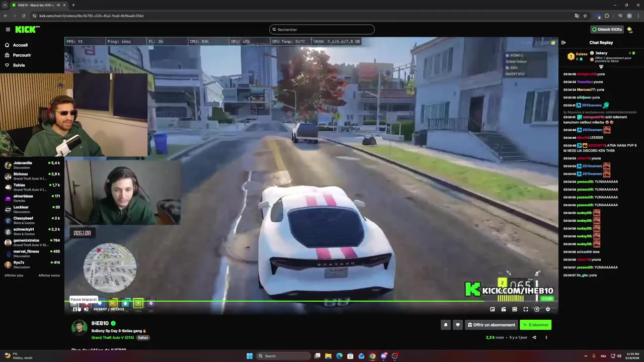Open Accueil in the sidebar
This screenshot has width=644, height=362.
tap(16, 45)
